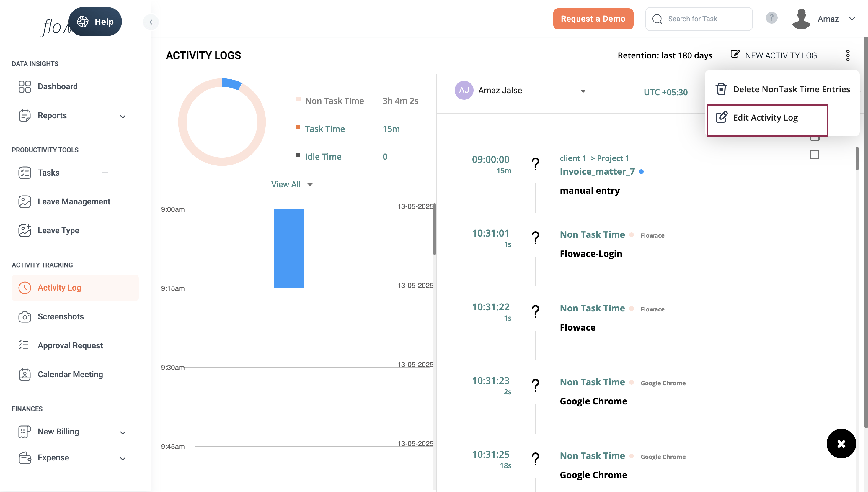Expand the Expense submenu chevron
Screen dimensions: 868x492
click(x=123, y=459)
